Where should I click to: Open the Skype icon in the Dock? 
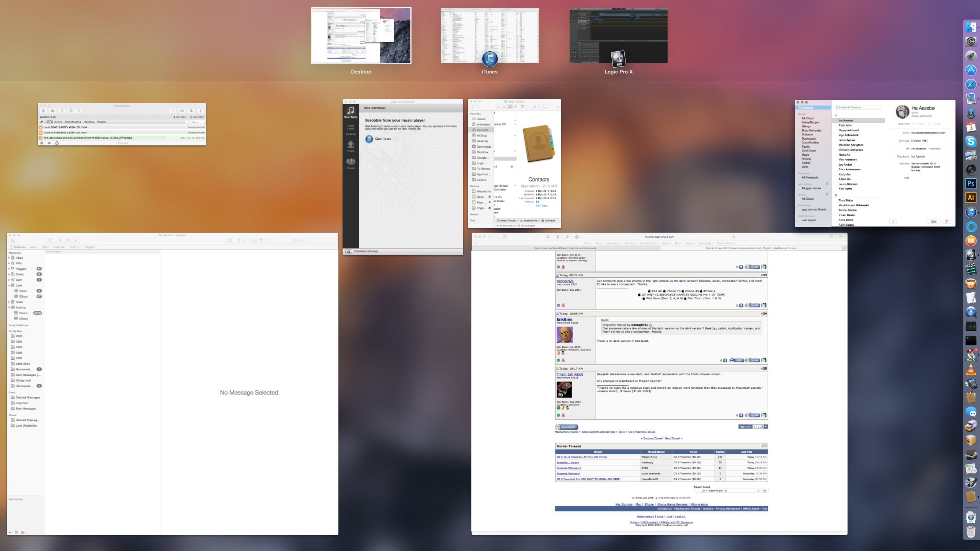pos(971,142)
